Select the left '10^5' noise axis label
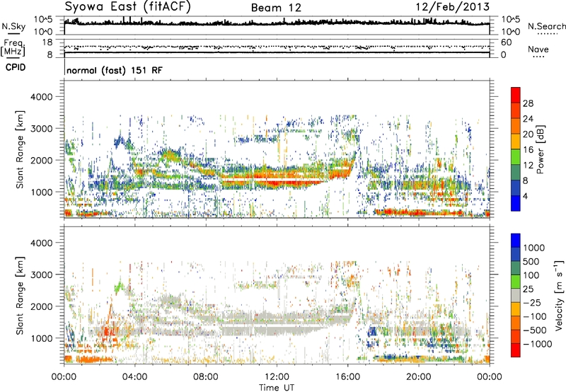Screen dimensions: 566x392 coord(43,20)
